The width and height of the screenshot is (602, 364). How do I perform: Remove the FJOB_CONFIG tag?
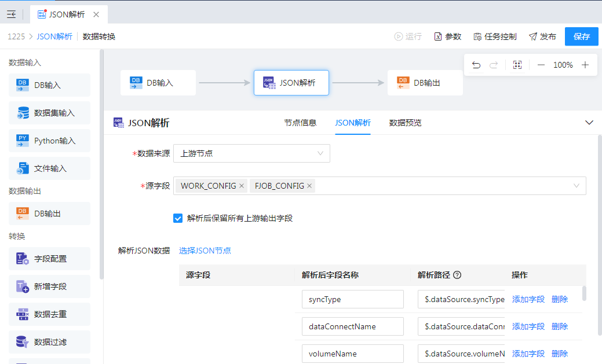click(309, 186)
